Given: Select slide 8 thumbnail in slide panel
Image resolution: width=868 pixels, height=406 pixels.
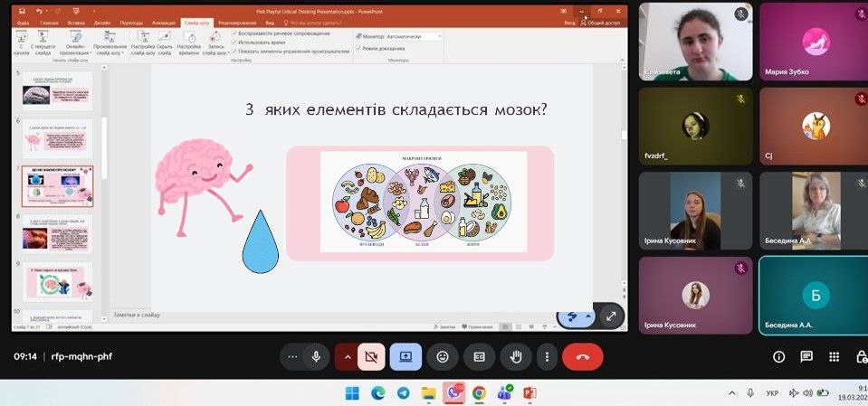Looking at the screenshot, I should click(57, 232).
